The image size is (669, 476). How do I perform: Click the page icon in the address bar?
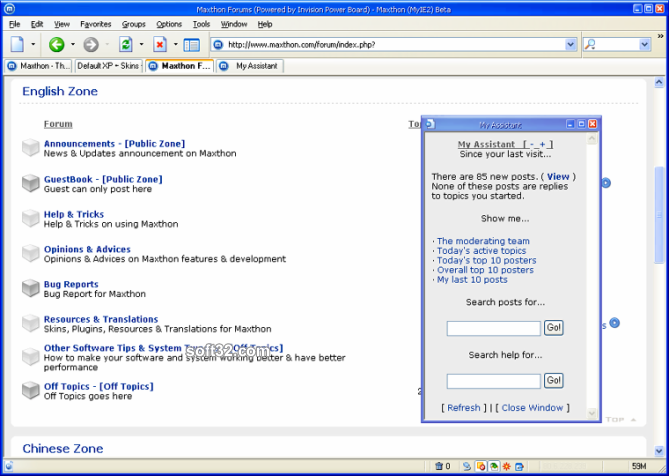[x=218, y=44]
